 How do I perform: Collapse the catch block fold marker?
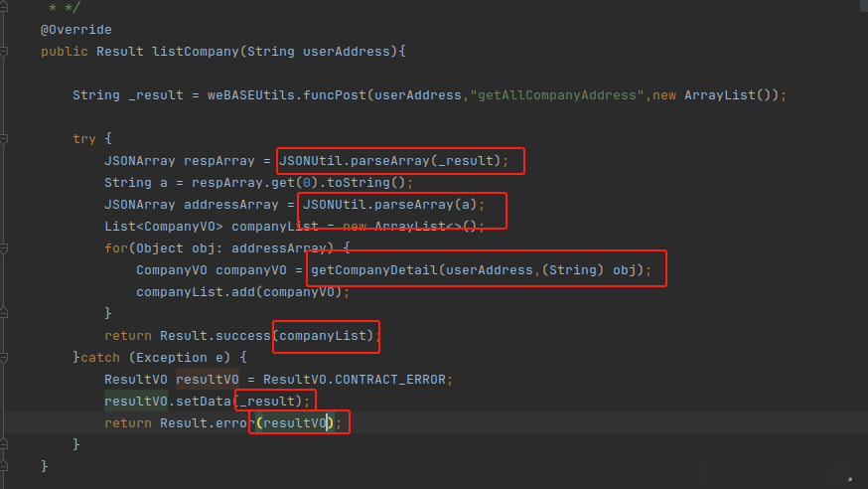(4, 358)
